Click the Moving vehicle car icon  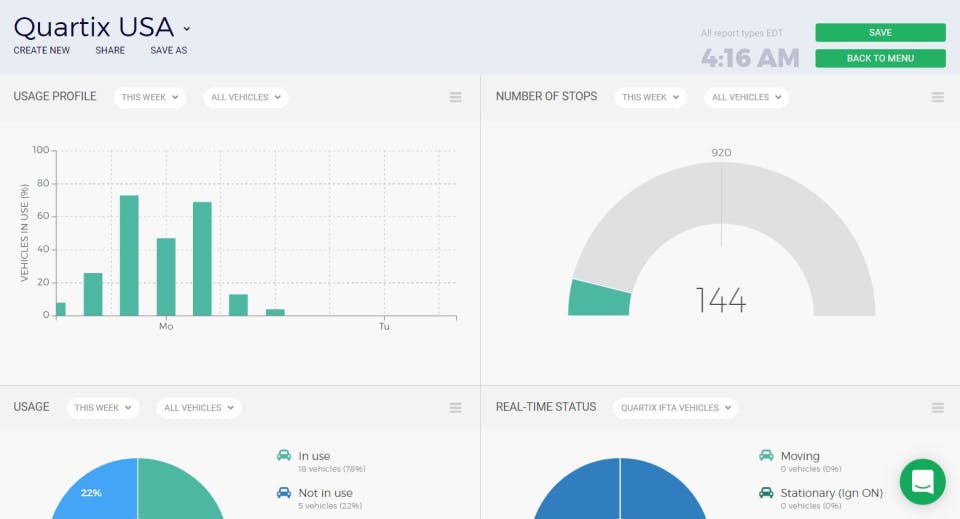click(766, 455)
